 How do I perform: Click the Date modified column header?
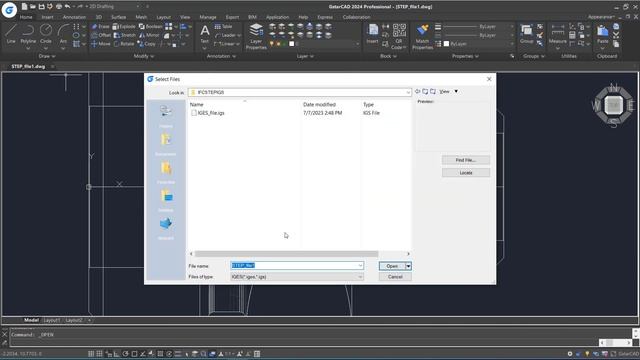[x=319, y=104]
